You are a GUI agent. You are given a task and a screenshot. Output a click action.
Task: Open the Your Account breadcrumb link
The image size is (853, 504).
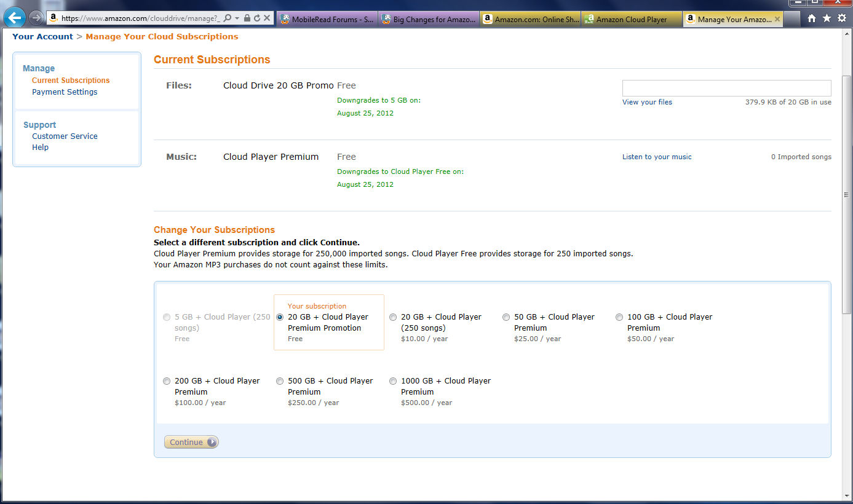coord(42,36)
